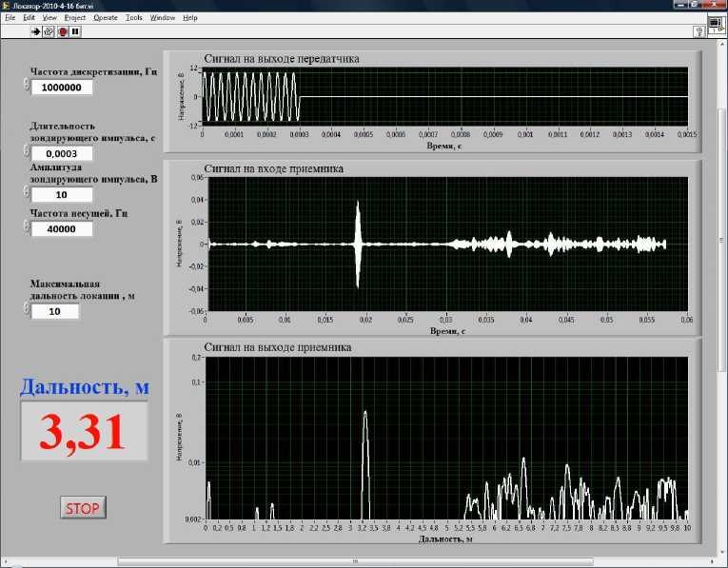This screenshot has height=568, width=728.
Task: Click the LabVIEW title bar icon
Action: (x=8, y=5)
